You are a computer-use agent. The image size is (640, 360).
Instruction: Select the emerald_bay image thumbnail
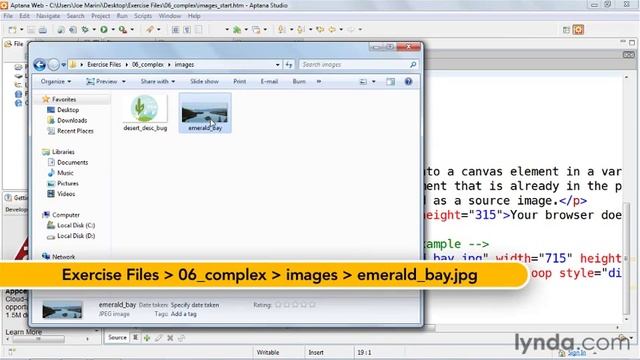point(205,113)
